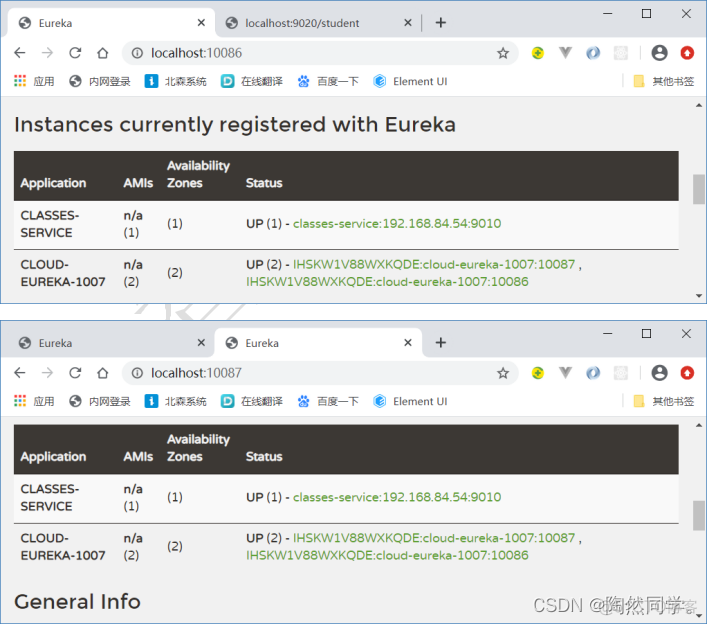This screenshot has height=625, width=707.
Task: Open 内网登录 bookmark in localhost:10086 window
Action: pos(100,81)
